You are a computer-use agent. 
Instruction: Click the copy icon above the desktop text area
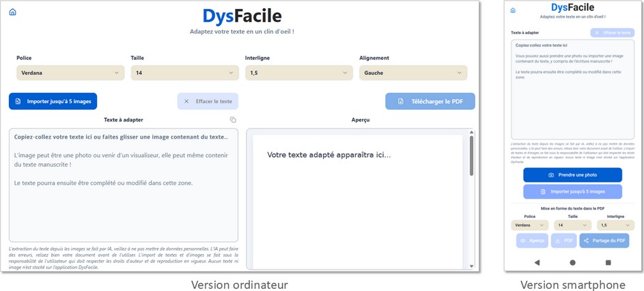pyautogui.click(x=233, y=120)
